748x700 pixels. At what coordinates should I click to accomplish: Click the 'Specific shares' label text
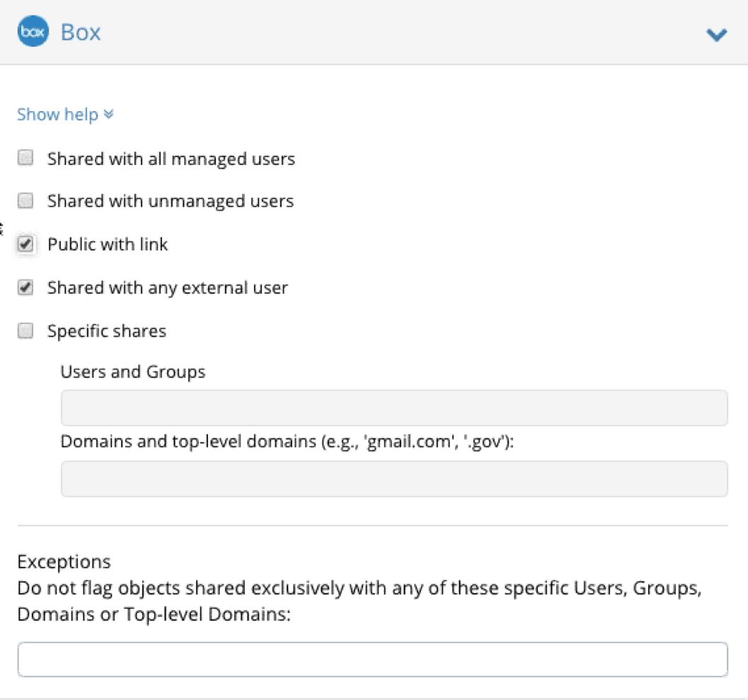[107, 331]
